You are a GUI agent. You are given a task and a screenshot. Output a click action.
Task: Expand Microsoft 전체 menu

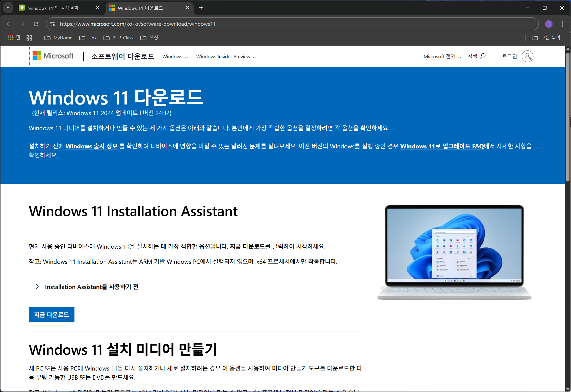[442, 57]
